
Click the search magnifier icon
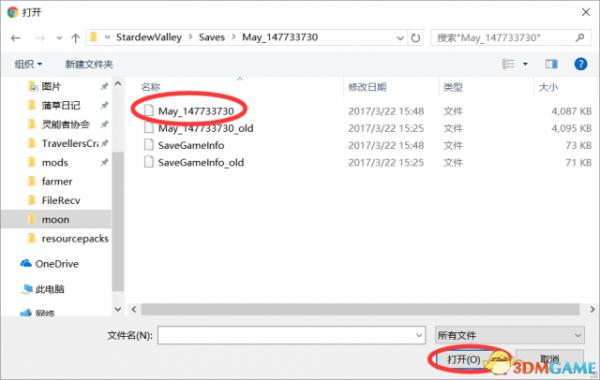click(x=580, y=38)
